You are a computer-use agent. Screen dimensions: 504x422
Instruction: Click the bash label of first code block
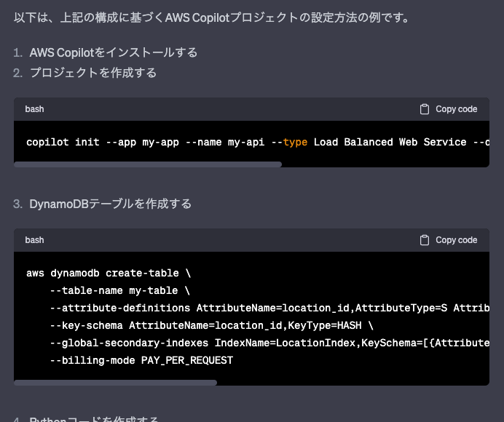coord(34,109)
